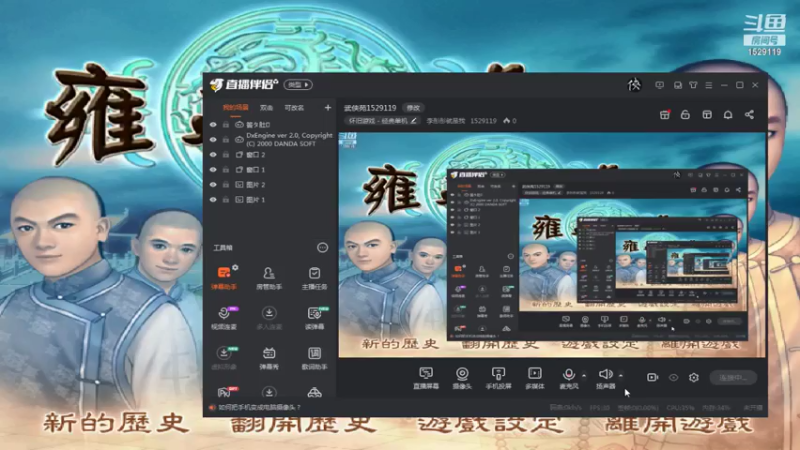The image size is (800, 450).
Task: Open the settings gear near start button
Action: pos(693,378)
